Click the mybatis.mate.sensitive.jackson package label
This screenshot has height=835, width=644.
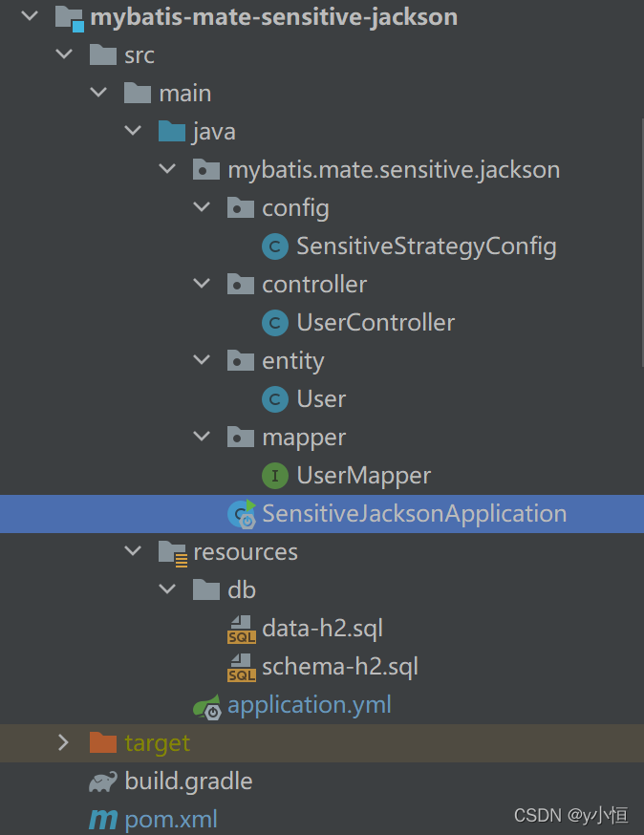[x=395, y=170]
